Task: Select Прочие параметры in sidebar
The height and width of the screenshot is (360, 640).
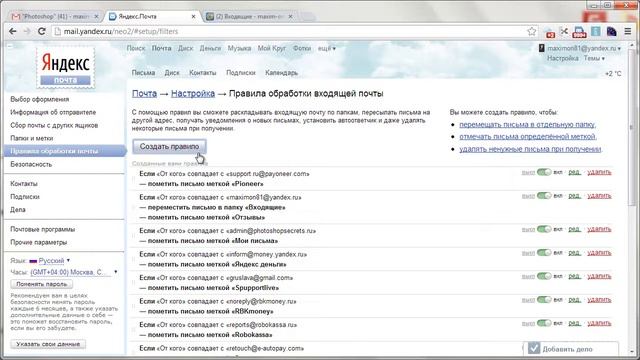Action: [38, 242]
